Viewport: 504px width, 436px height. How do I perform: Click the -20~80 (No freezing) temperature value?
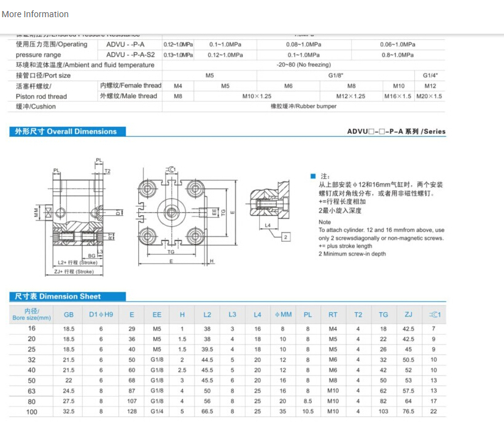click(x=304, y=65)
